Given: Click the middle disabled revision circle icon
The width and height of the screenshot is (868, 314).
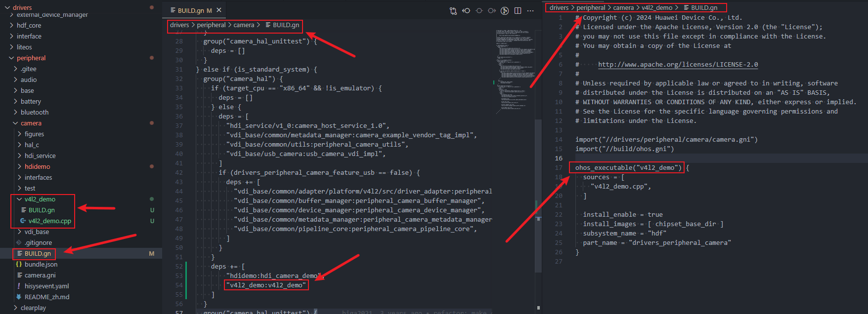Looking at the screenshot, I should (x=479, y=10).
